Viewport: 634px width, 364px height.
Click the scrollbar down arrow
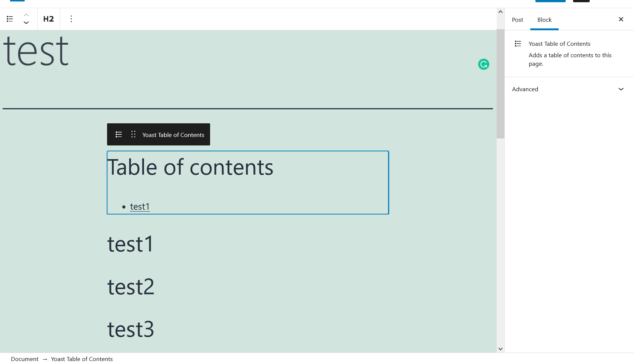(x=501, y=348)
